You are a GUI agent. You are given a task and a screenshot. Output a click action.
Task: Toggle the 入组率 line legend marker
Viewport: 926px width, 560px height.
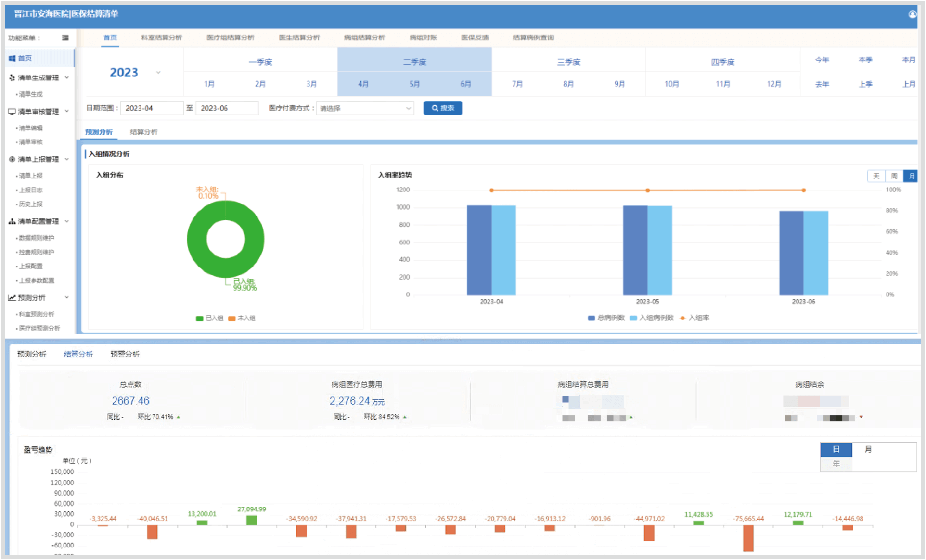(682, 318)
